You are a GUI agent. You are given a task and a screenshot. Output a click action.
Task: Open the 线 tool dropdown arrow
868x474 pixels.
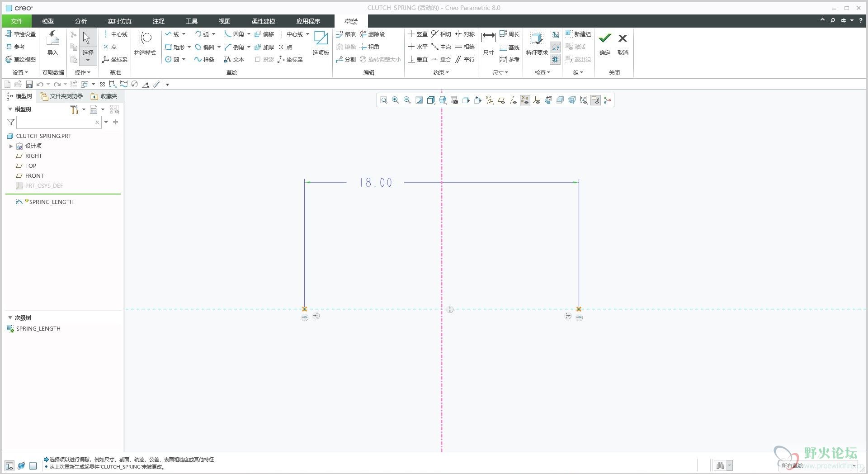pyautogui.click(x=184, y=34)
